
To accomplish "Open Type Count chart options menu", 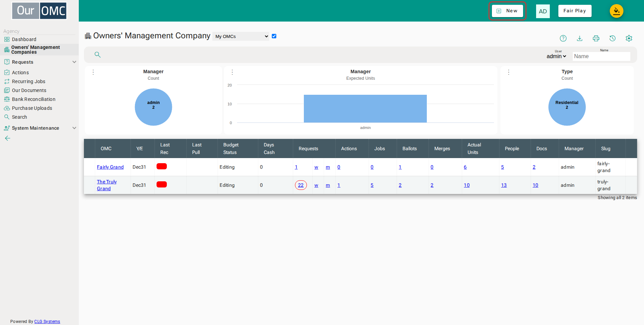I will [509, 72].
